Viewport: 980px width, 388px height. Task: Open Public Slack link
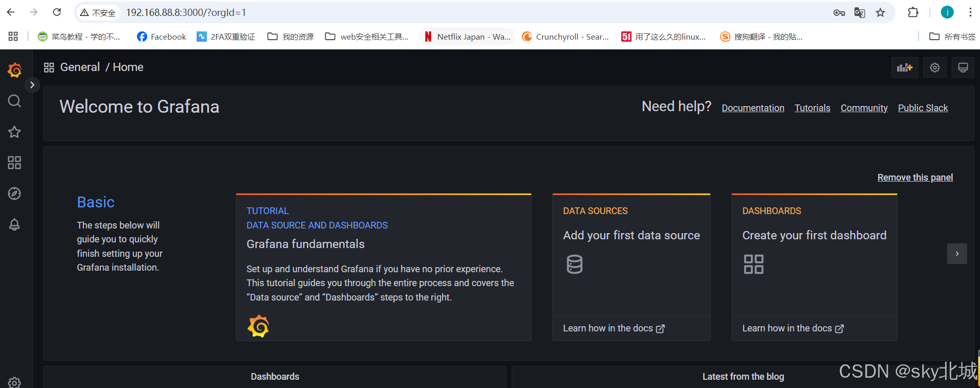click(923, 108)
